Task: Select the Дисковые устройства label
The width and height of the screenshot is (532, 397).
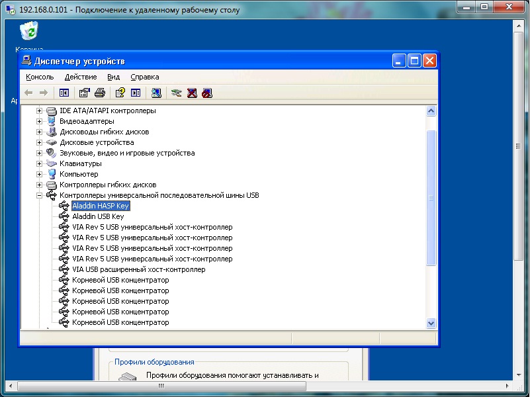Action: [x=97, y=142]
